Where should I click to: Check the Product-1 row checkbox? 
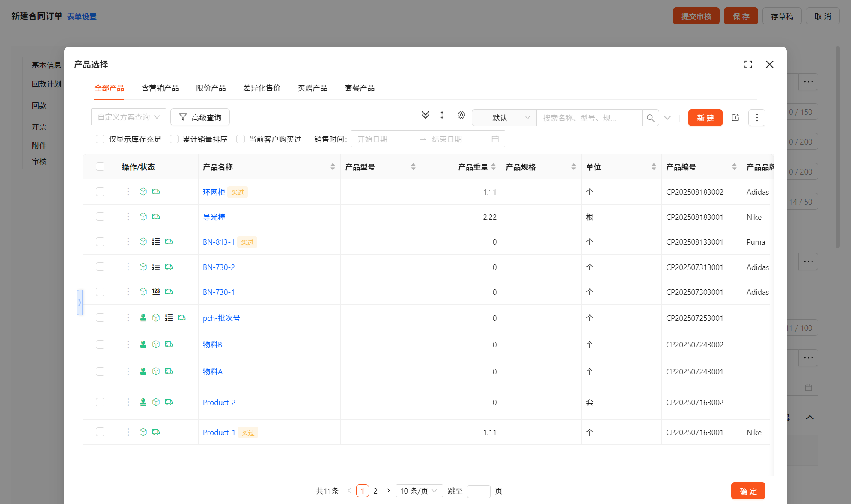(100, 432)
